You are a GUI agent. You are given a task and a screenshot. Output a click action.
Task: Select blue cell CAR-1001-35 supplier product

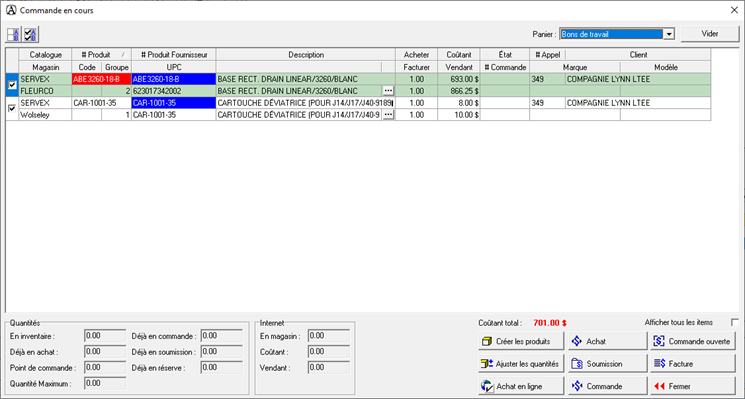click(174, 103)
